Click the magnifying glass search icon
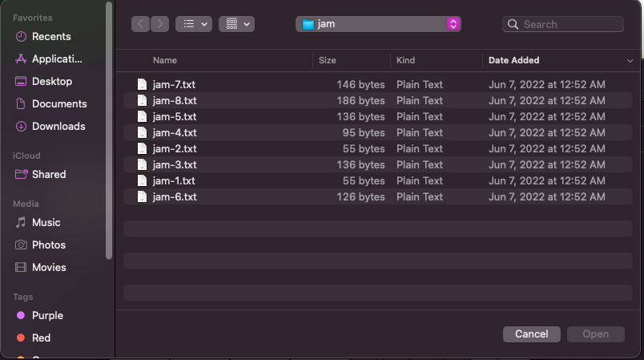Viewport: 644px width, 360px height. 513,24
